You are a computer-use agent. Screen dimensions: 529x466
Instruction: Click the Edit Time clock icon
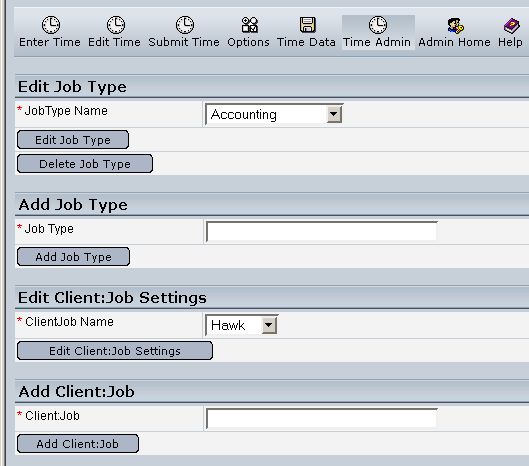click(x=116, y=25)
